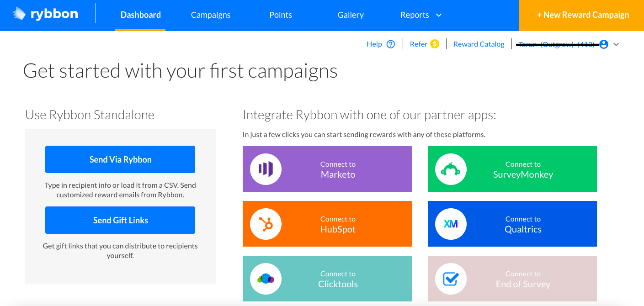Go to the Points tab
This screenshot has width=644, height=306.
[x=281, y=15]
